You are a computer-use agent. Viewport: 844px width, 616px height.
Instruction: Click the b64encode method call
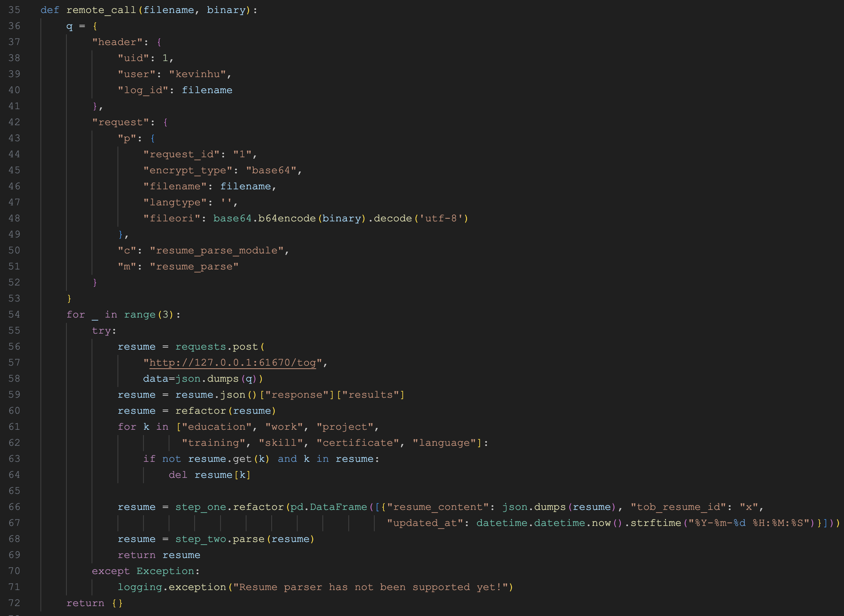287,218
